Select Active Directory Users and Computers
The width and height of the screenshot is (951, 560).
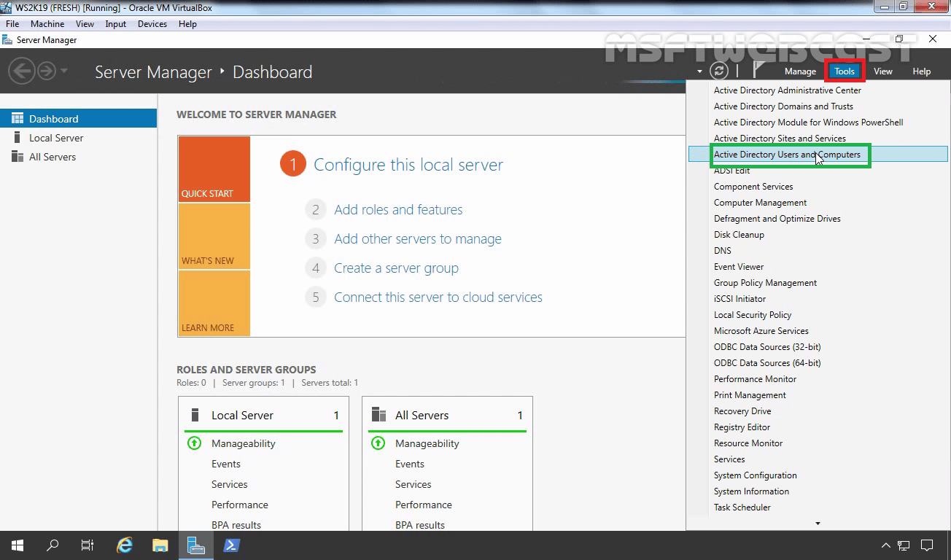pyautogui.click(x=788, y=155)
